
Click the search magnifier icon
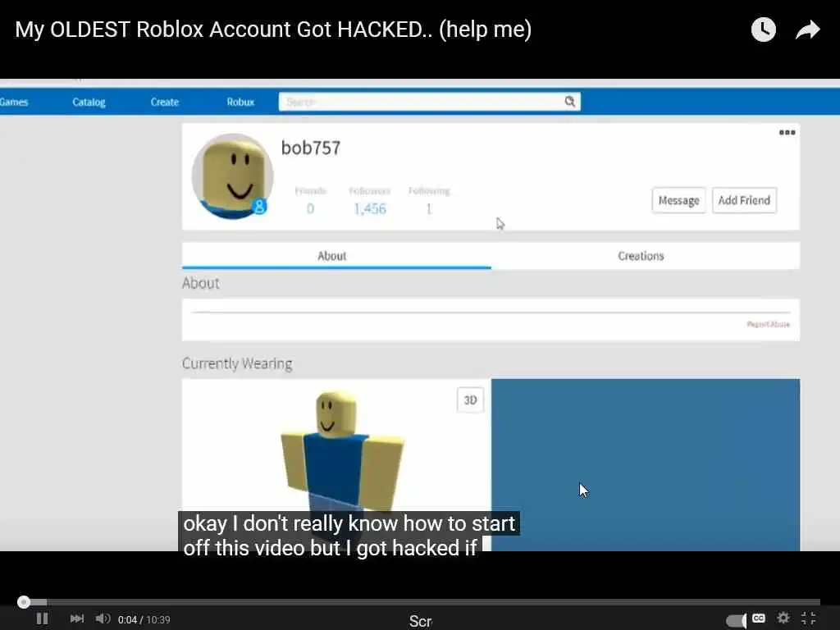[x=570, y=101]
